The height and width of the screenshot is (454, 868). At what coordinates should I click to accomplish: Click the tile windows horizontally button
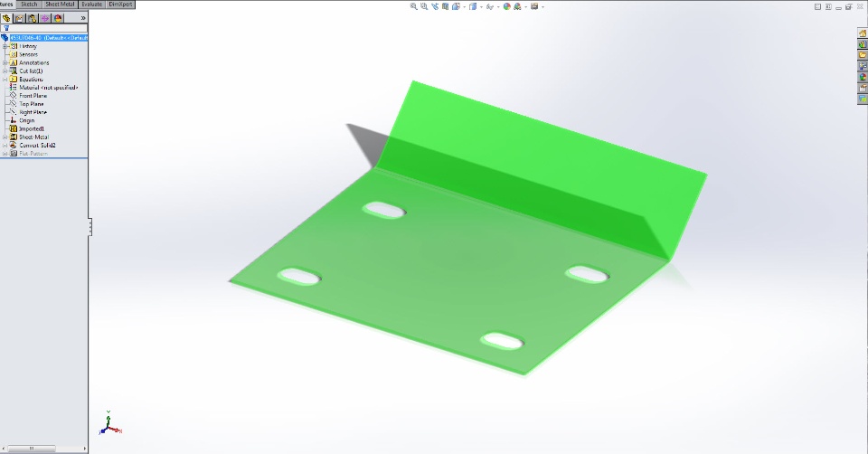tap(817, 6)
